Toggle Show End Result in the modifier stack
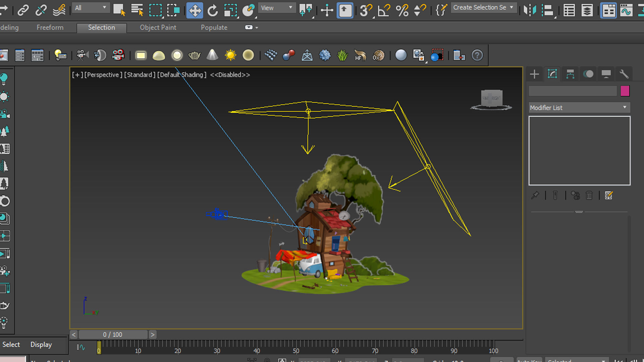Viewport: 644px width, 362px height. [555, 195]
